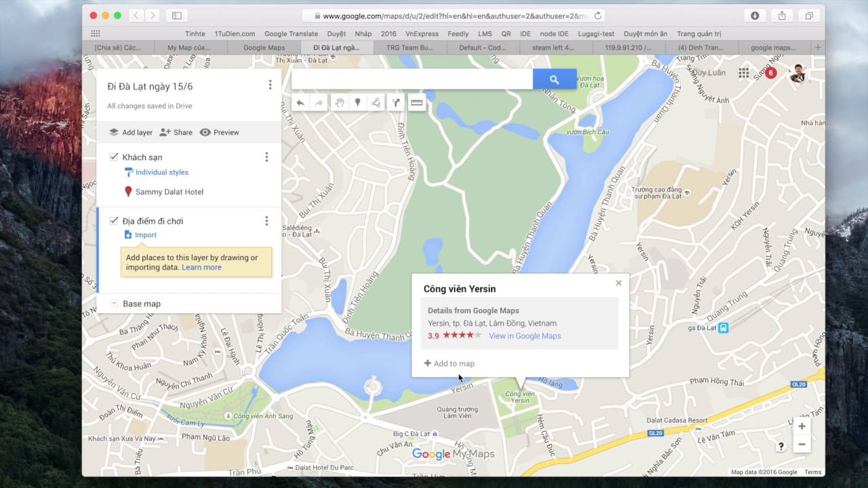Click Preview with the eye icon
868x488 pixels.
(x=220, y=132)
